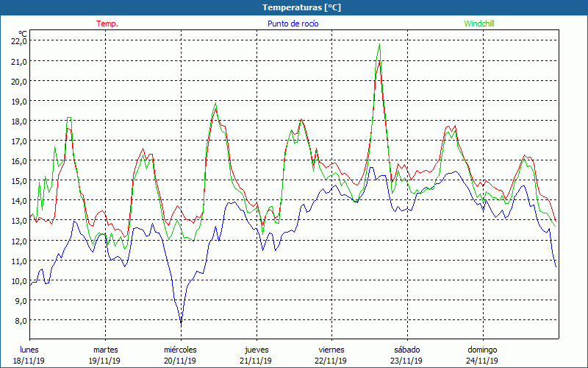Click the '8,0' y-axis value
The height and width of the screenshot is (368, 588).
click(21, 320)
